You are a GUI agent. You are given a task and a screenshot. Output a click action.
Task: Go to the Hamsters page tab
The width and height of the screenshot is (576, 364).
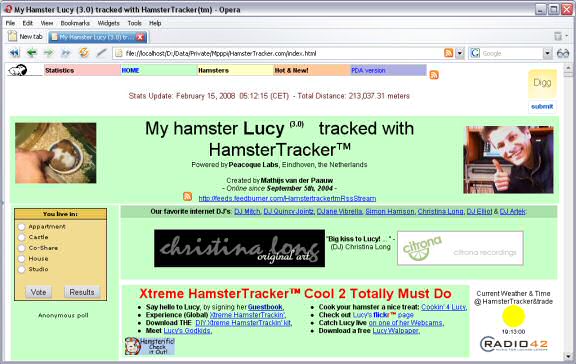point(235,70)
